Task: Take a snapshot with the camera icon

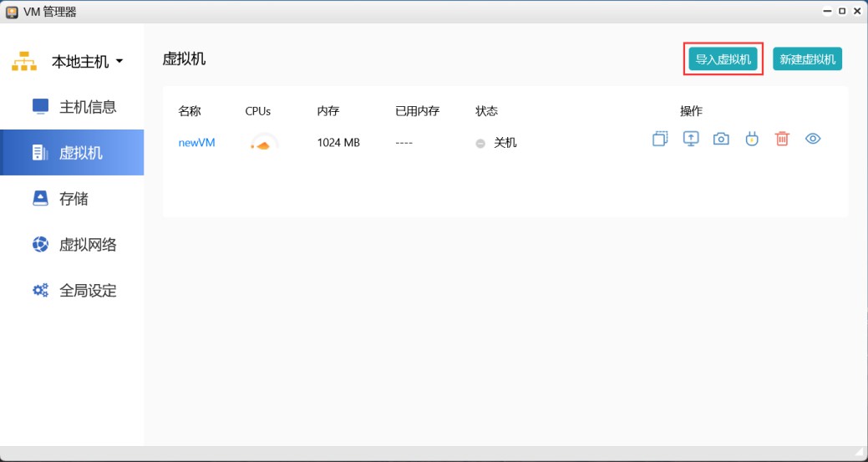Action: click(x=721, y=140)
